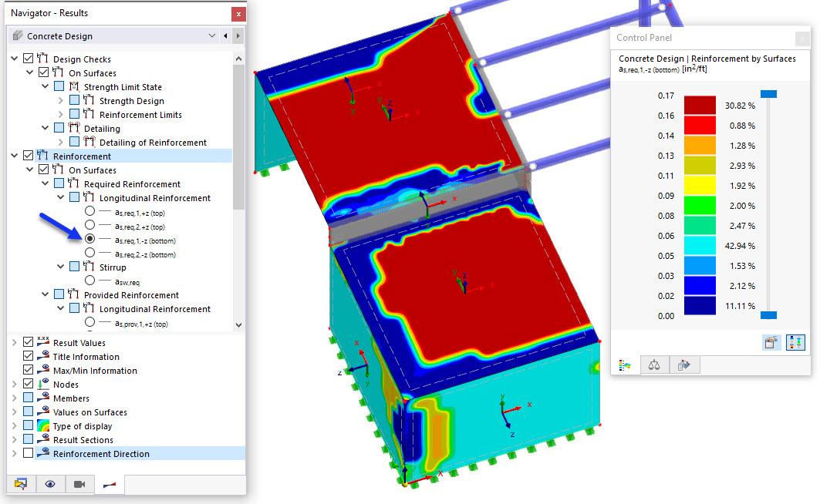Image resolution: width=820 pixels, height=504 pixels.
Task: Go to previous navigator category arrow
Action: (x=225, y=36)
